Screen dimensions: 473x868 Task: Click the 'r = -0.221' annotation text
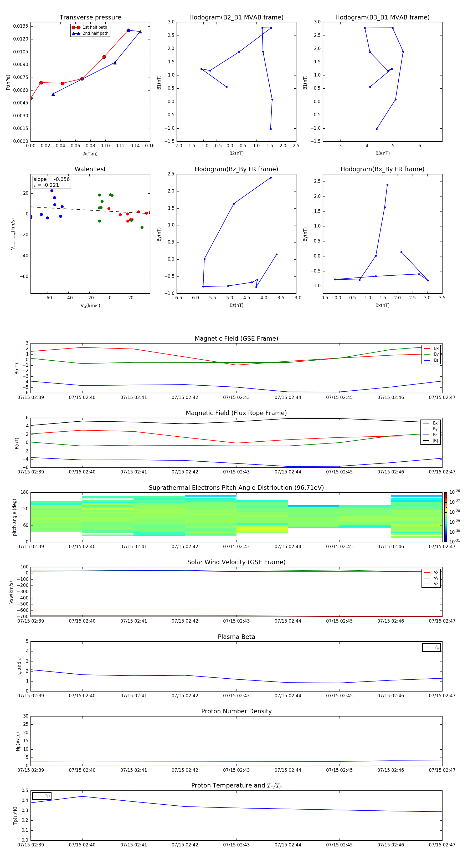pyautogui.click(x=47, y=185)
